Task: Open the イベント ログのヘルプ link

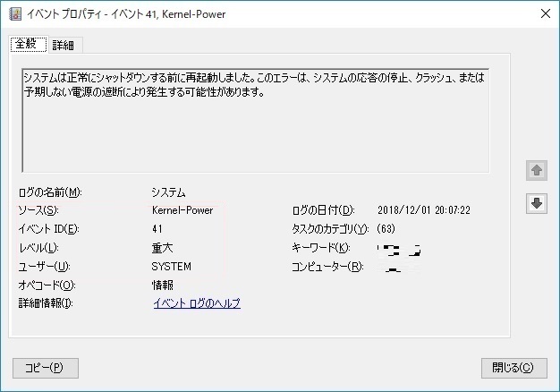Action: pyautogui.click(x=197, y=303)
